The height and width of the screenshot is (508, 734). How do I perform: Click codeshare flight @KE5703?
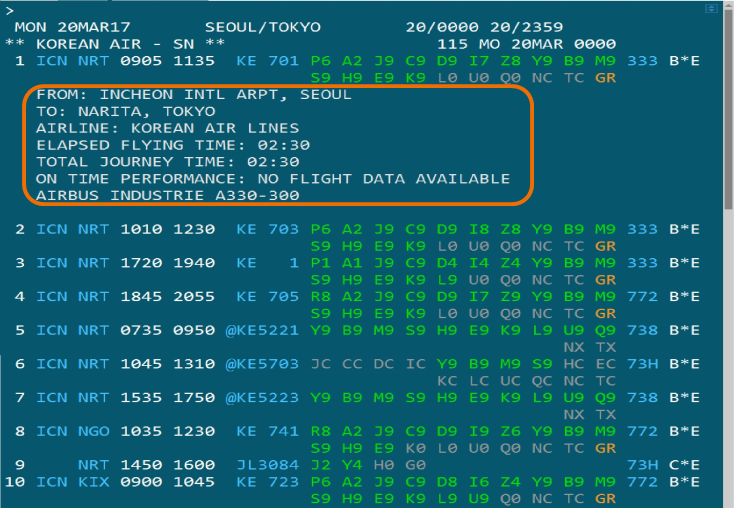pos(262,364)
